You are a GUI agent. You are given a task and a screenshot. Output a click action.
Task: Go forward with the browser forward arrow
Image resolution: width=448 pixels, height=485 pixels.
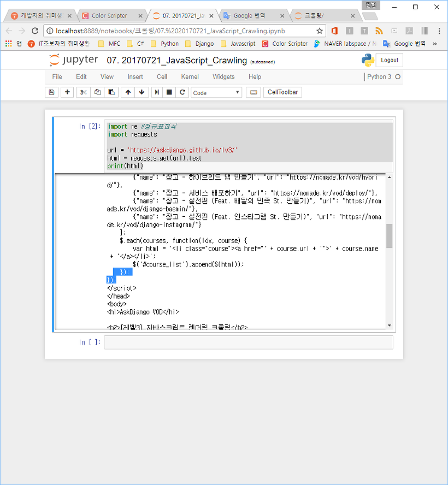click(x=22, y=31)
